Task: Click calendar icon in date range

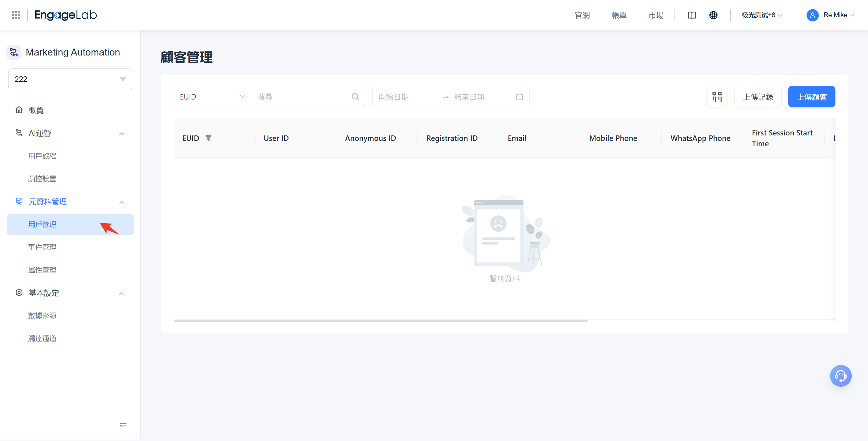Action: [519, 97]
